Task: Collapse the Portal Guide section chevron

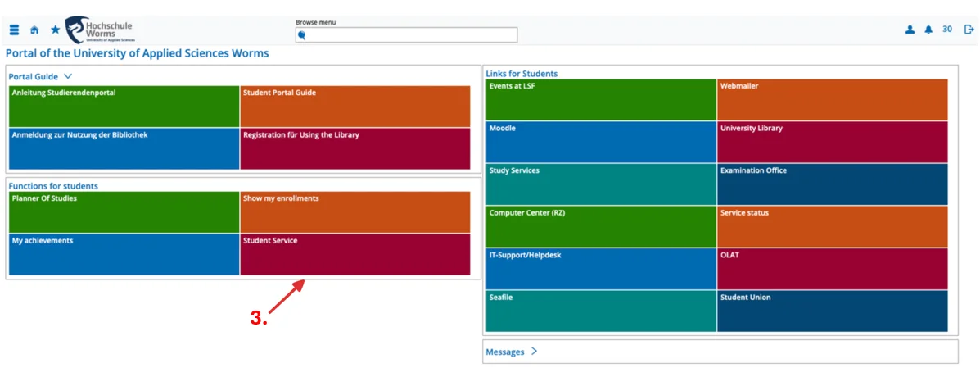Action: point(68,76)
